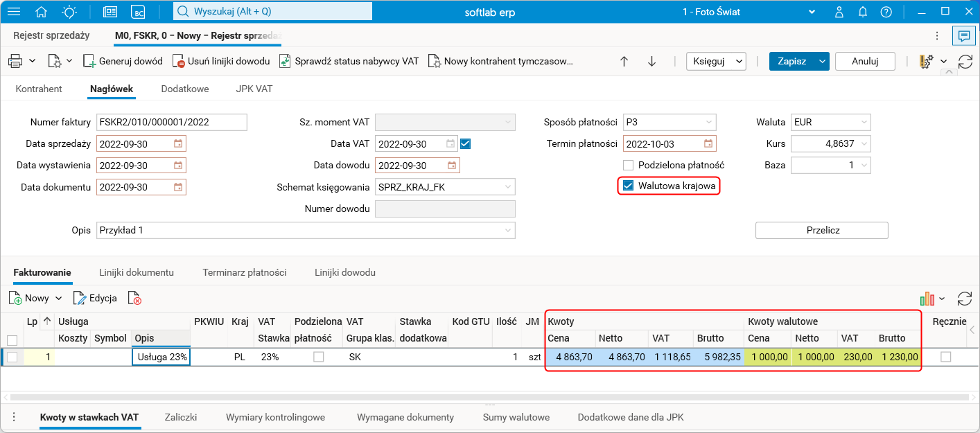Open the user profile icon
Viewport: 980px width, 433px height.
839,12
